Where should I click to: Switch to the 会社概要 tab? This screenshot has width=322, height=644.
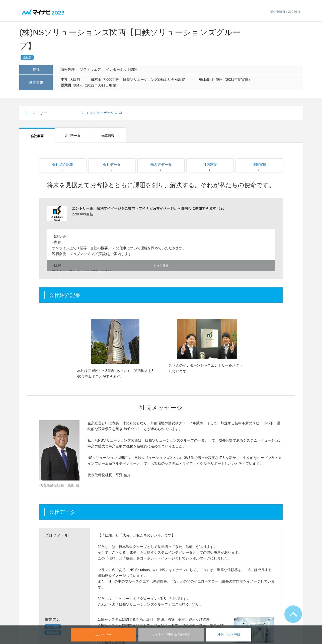37,136
